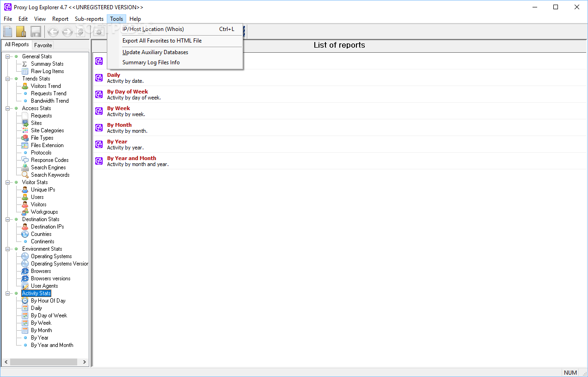Click the tree panel scroll left arrow
Viewport: 588px width, 377px height.
(6, 362)
